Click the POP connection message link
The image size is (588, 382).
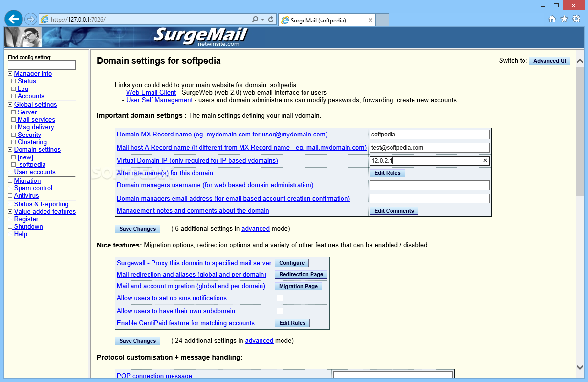(x=154, y=376)
